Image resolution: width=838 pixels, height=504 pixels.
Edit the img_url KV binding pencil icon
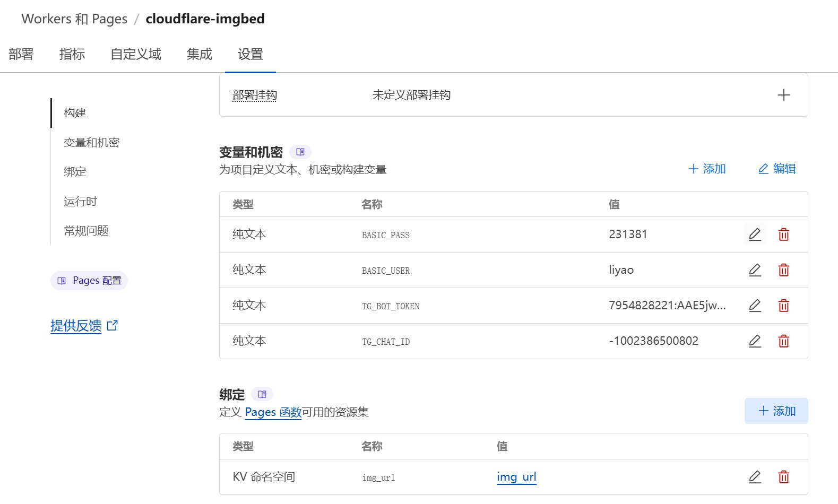click(x=755, y=477)
